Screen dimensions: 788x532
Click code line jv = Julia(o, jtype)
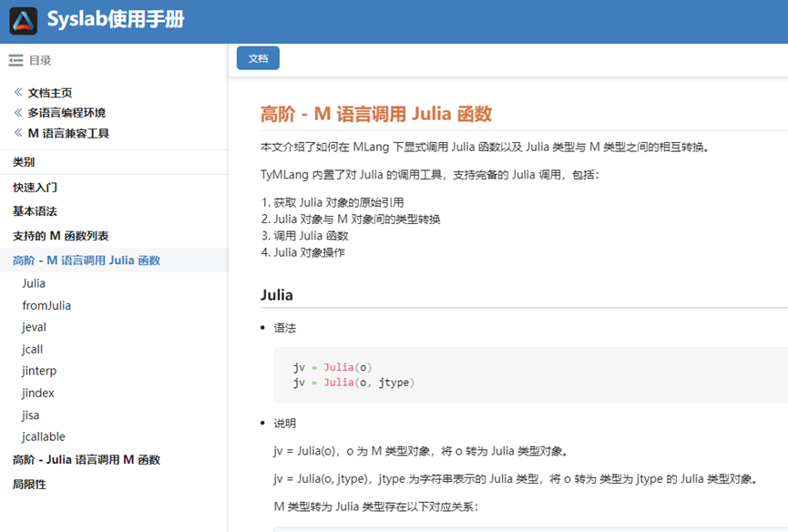353,383
